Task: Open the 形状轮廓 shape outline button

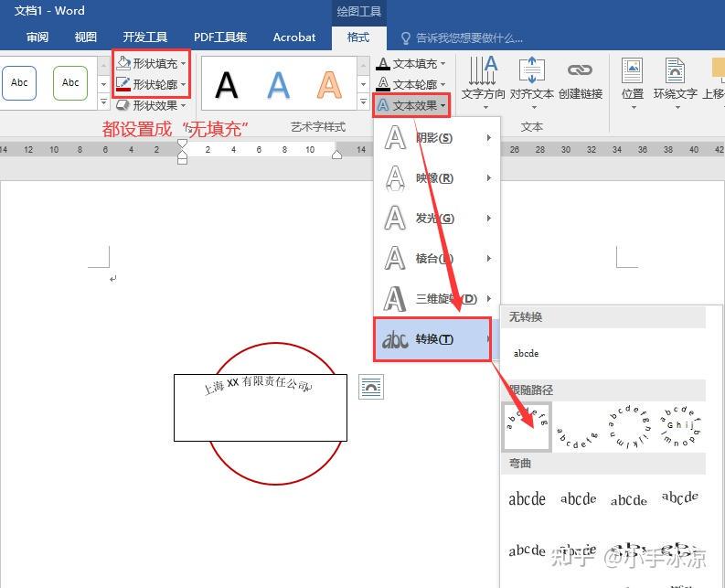Action: click(151, 84)
